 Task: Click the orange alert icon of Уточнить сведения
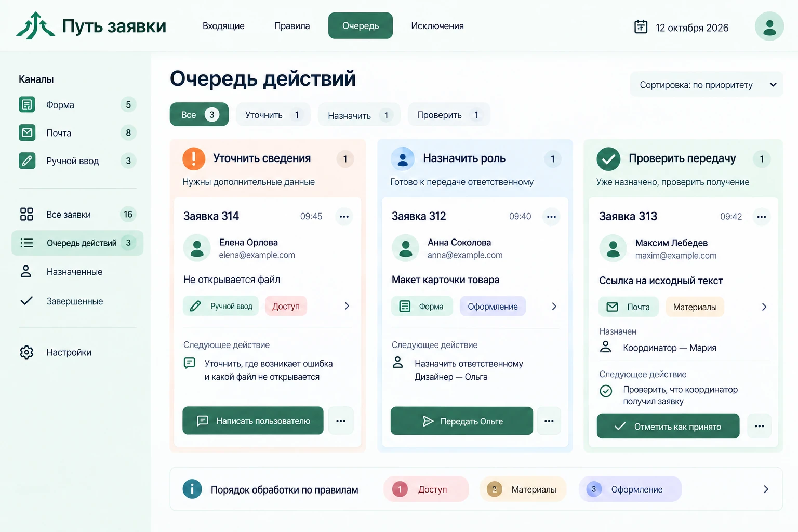tap(194, 158)
